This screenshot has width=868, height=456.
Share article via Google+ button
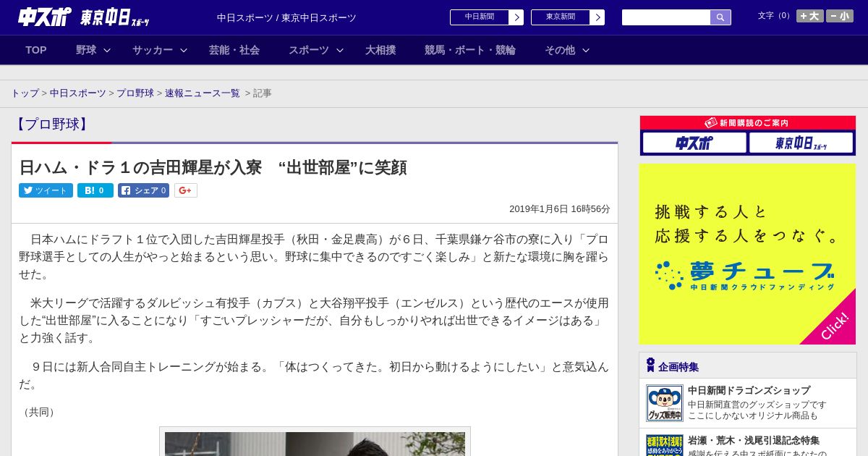click(186, 190)
